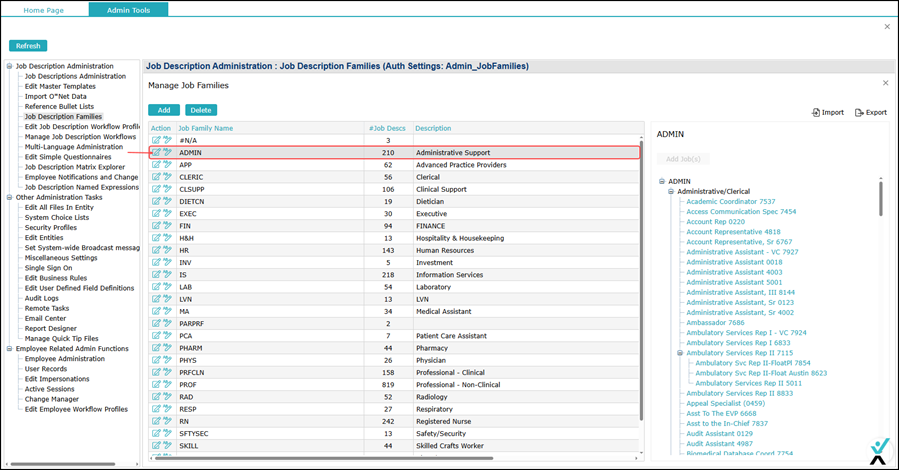Click the edit icon in the ADMIN row
This screenshot has height=470, width=899.
coord(156,152)
